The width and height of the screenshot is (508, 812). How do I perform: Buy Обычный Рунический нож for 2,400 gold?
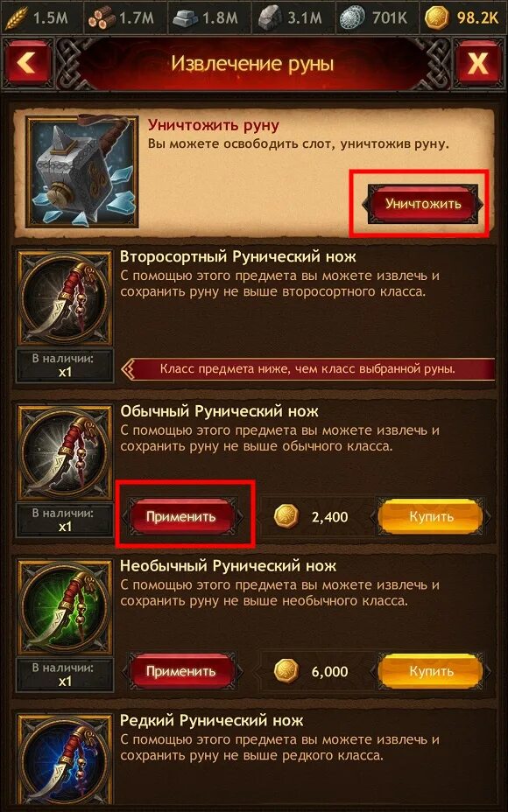(x=431, y=516)
